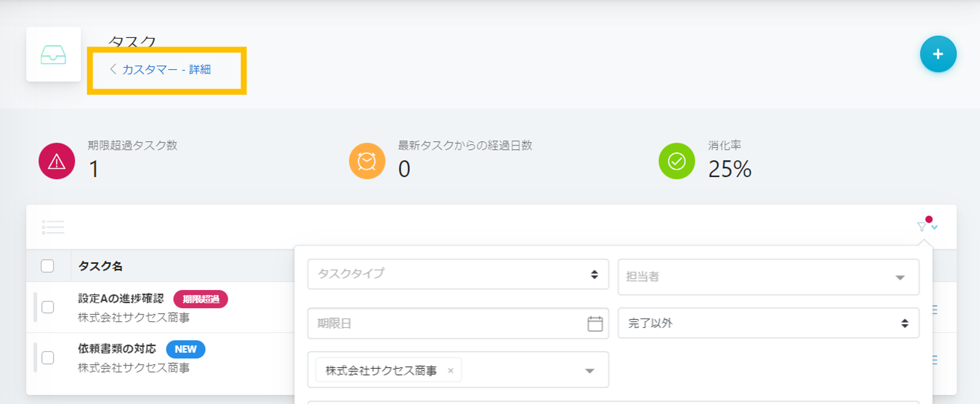The height and width of the screenshot is (404, 980).
Task: Click the 最新タスクからの経過日数 value 0
Action: (404, 169)
